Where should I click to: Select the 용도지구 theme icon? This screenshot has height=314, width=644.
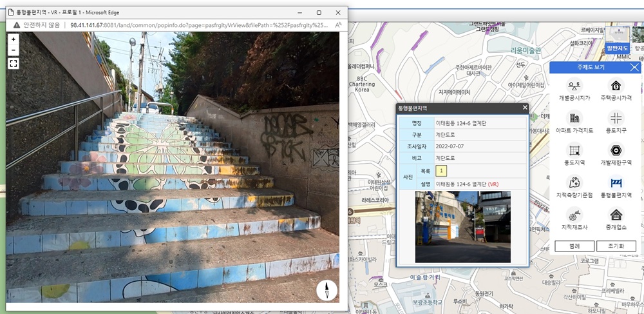[616, 118]
